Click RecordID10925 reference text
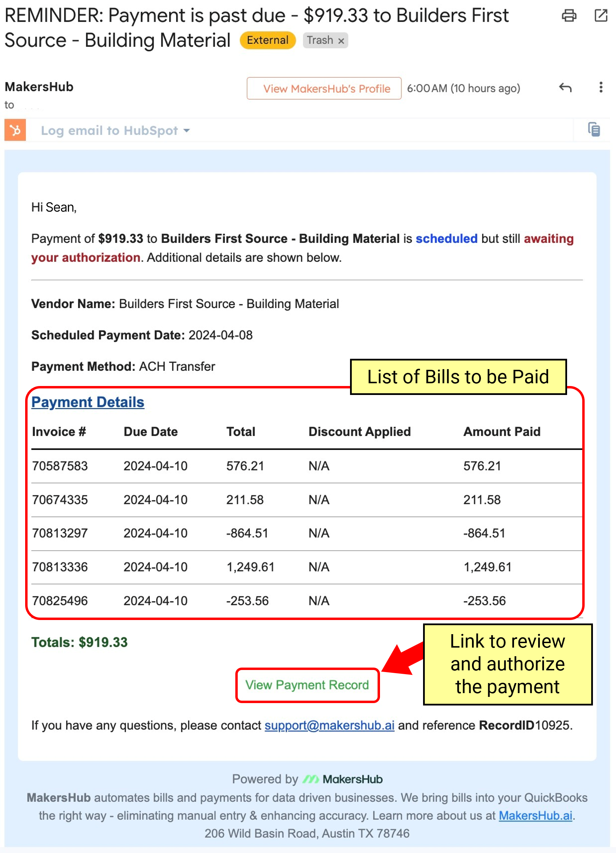616x853 pixels. pos(525,725)
